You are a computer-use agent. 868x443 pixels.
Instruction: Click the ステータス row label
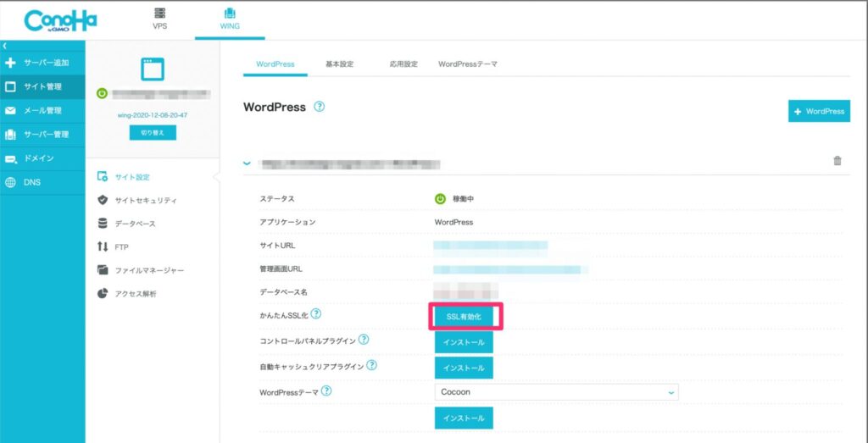(x=277, y=199)
